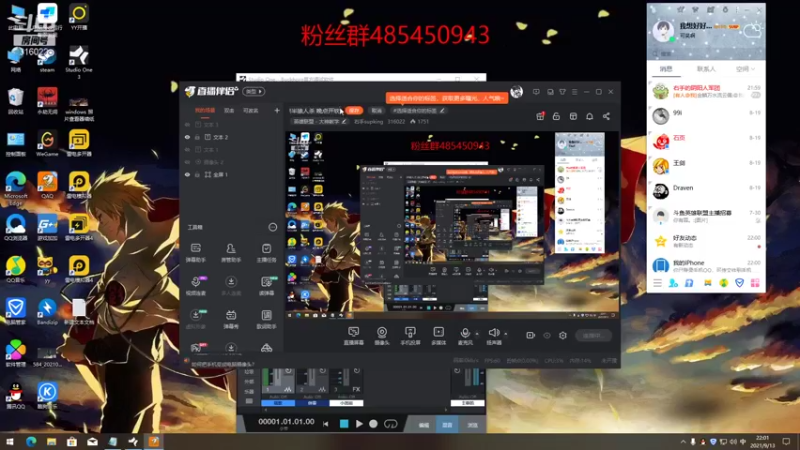Viewport: 800px width, 450px height.
Task: Expand speaker volume arrow
Action: [x=506, y=334]
